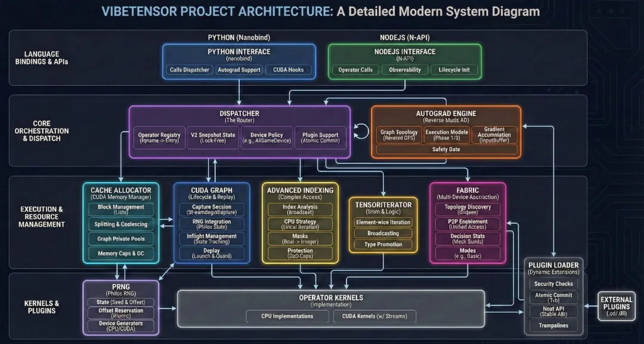
Task: Select the Type Promotion box
Action: tap(383, 244)
